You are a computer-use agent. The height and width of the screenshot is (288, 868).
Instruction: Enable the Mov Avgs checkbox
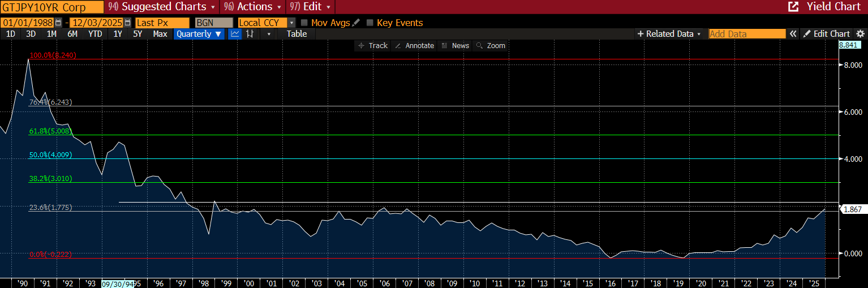click(304, 23)
